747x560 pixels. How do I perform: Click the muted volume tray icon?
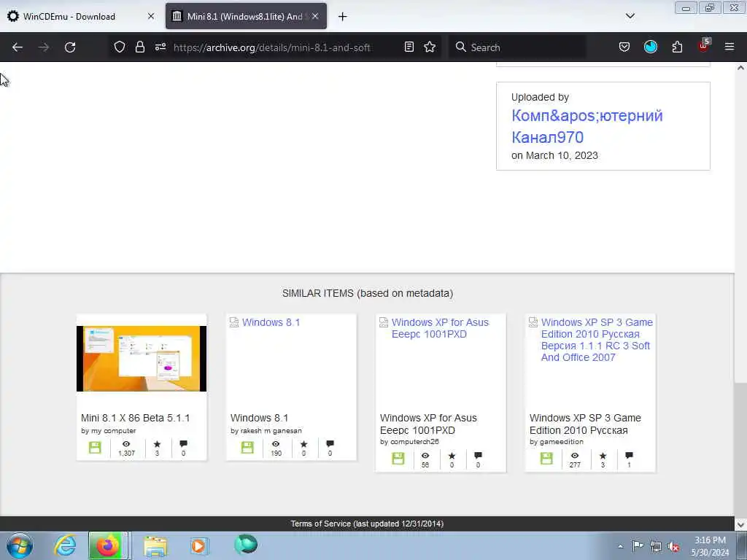(x=673, y=546)
